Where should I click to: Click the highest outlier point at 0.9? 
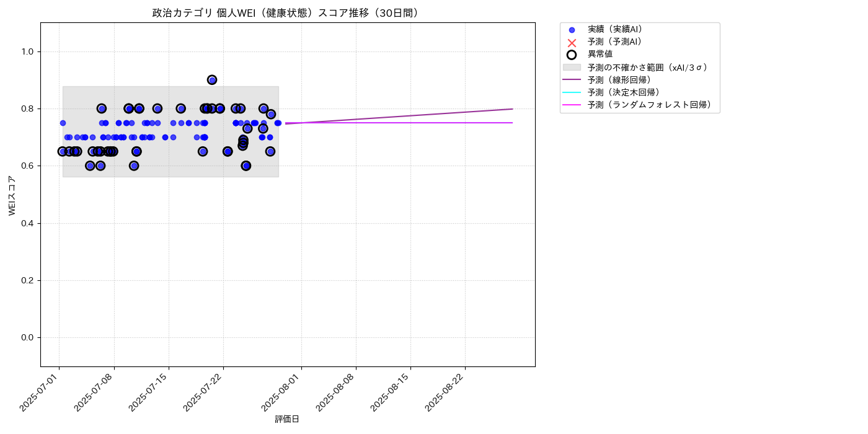(x=212, y=80)
